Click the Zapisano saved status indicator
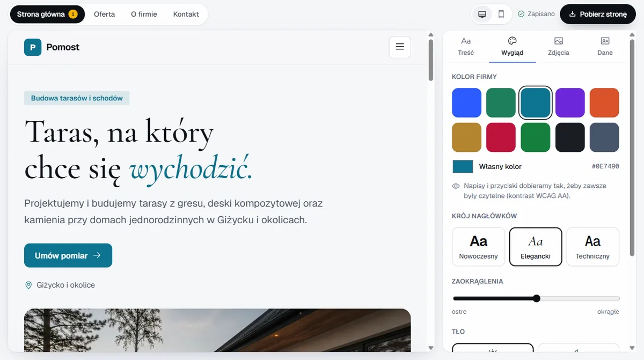 pos(536,14)
